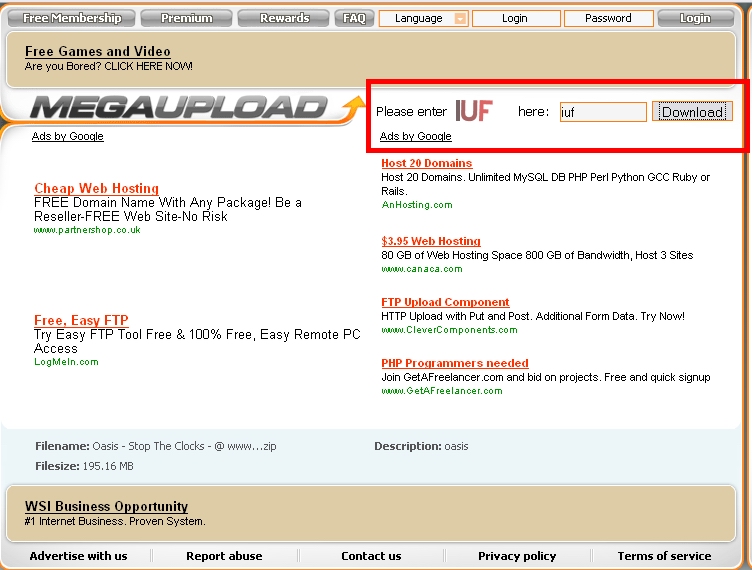Open the Host 20 Domains ad

[x=426, y=163]
